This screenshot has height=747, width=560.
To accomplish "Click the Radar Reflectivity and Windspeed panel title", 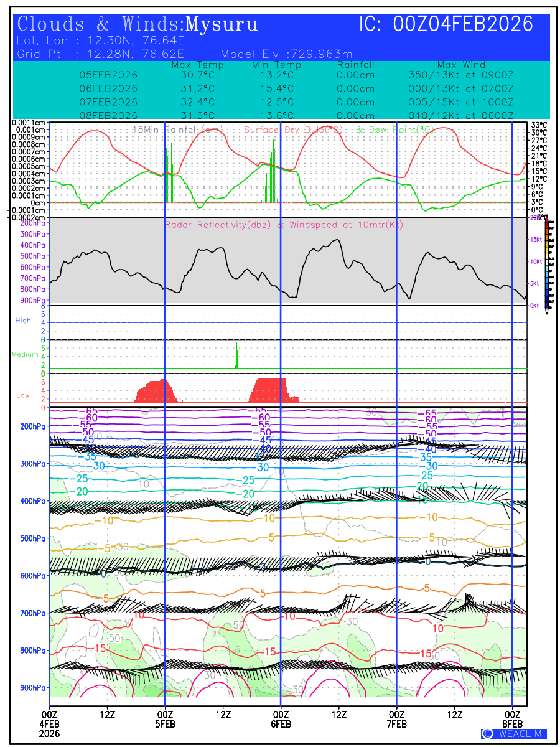I will click(x=284, y=225).
